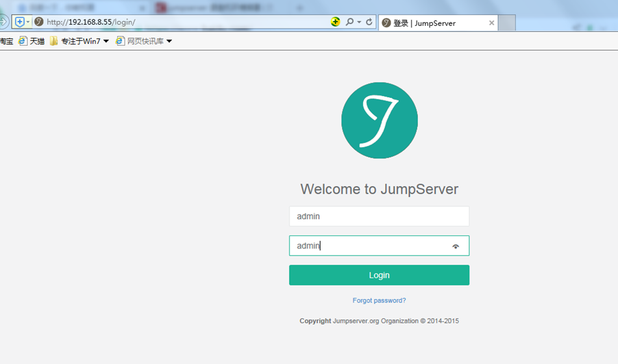
Task: Refresh the page with the reload icon
Action: 369,22
